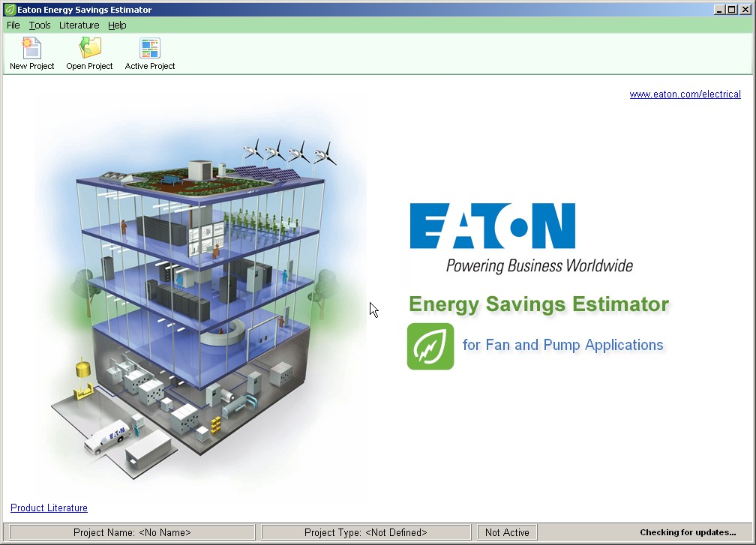Click the Project Type status bar section
The height and width of the screenshot is (545, 756).
click(365, 532)
